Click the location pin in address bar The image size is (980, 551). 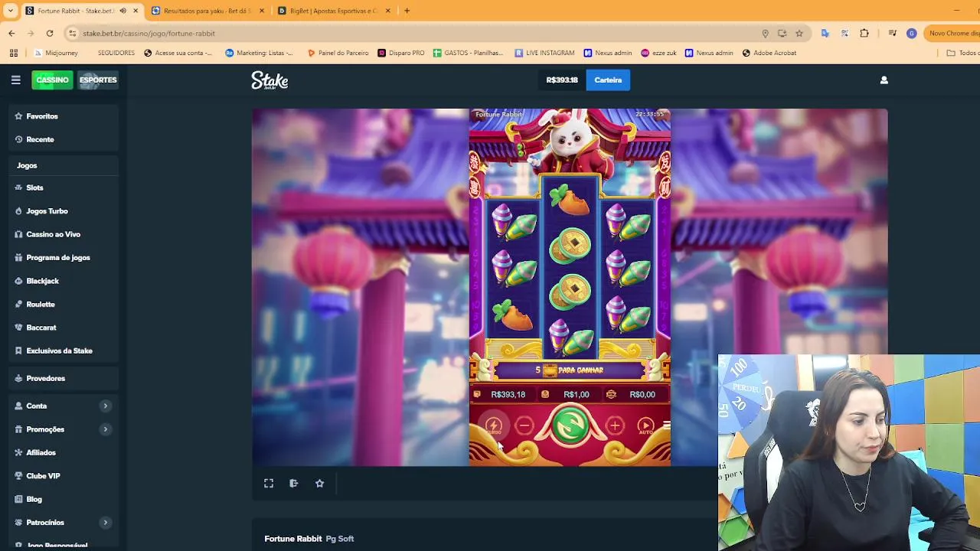point(765,33)
